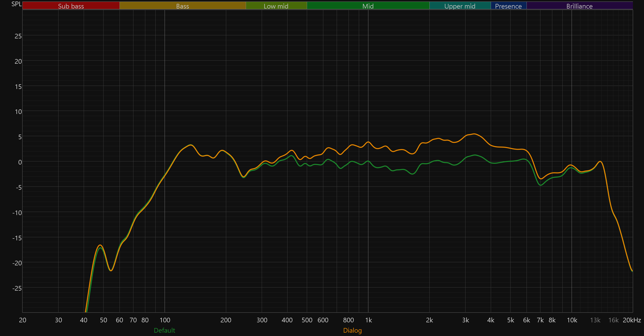Click the 13k frequency axis label
The height and width of the screenshot is (336, 644).
(x=595, y=320)
